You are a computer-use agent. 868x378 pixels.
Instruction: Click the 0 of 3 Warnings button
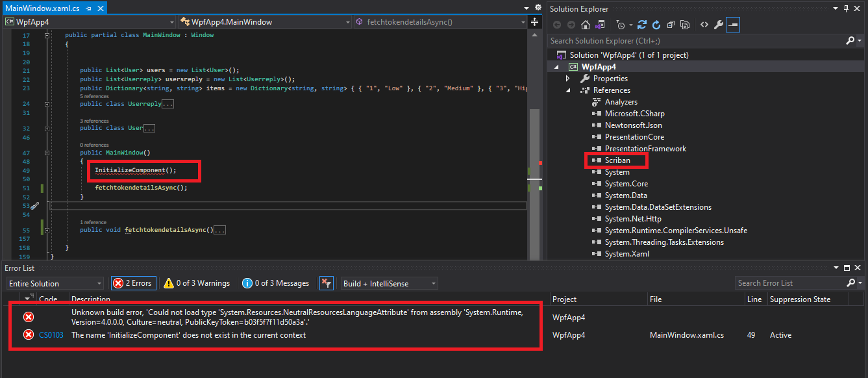pos(196,283)
